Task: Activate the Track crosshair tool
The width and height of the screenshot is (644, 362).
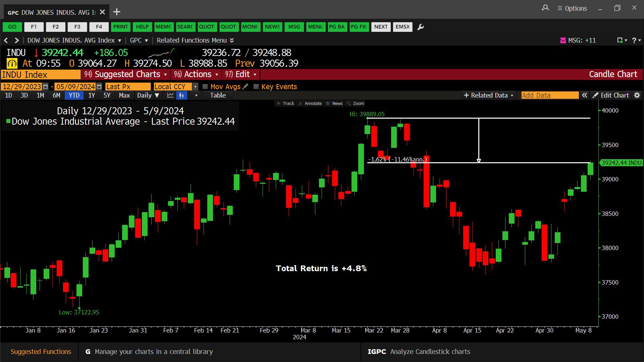Action: 285,104
